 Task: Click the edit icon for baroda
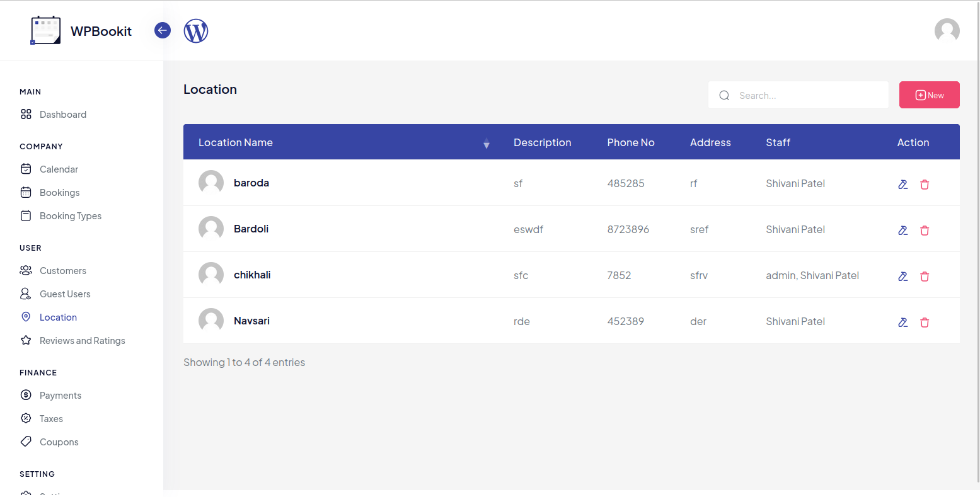tap(902, 185)
